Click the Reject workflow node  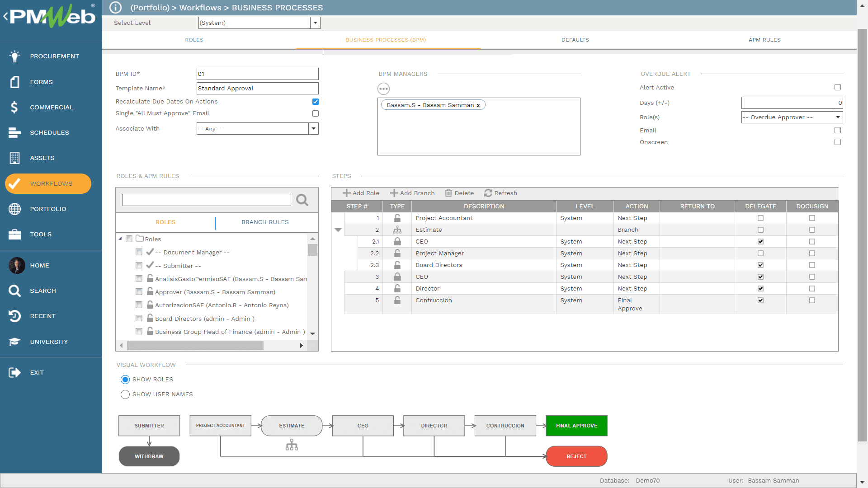tap(576, 456)
